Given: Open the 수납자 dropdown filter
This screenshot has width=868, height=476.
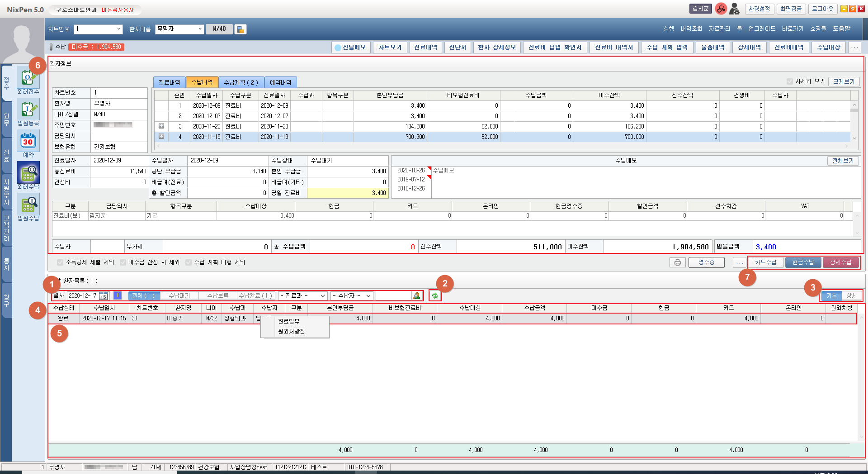Looking at the screenshot, I should tap(352, 296).
